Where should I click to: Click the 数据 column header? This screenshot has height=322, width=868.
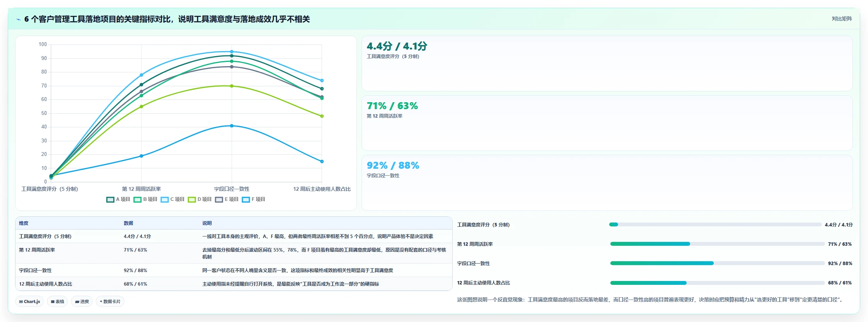pyautogui.click(x=129, y=223)
